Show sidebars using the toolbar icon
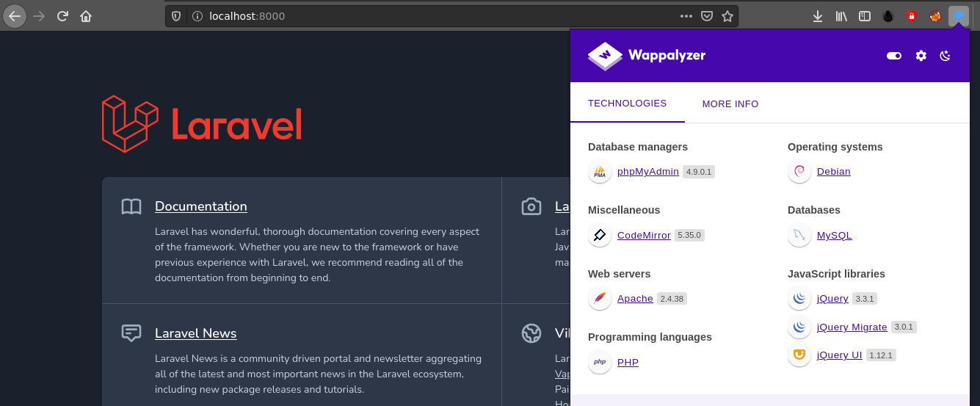 click(865, 16)
